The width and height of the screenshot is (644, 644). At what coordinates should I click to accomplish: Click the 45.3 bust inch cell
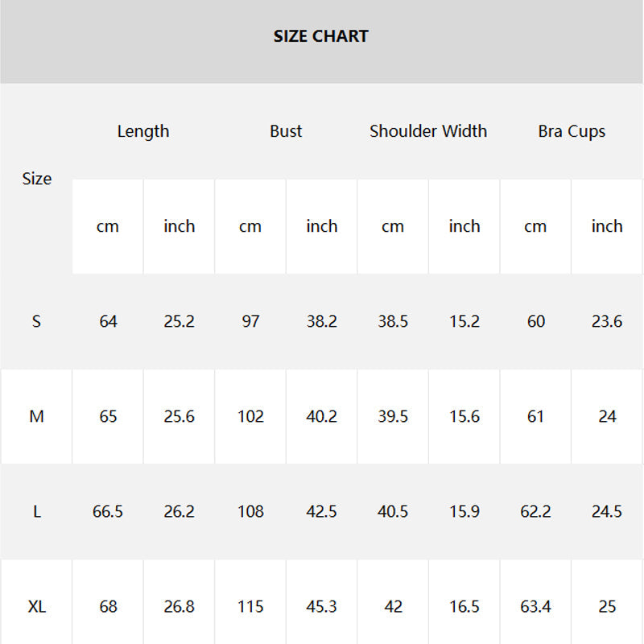pyautogui.click(x=321, y=607)
